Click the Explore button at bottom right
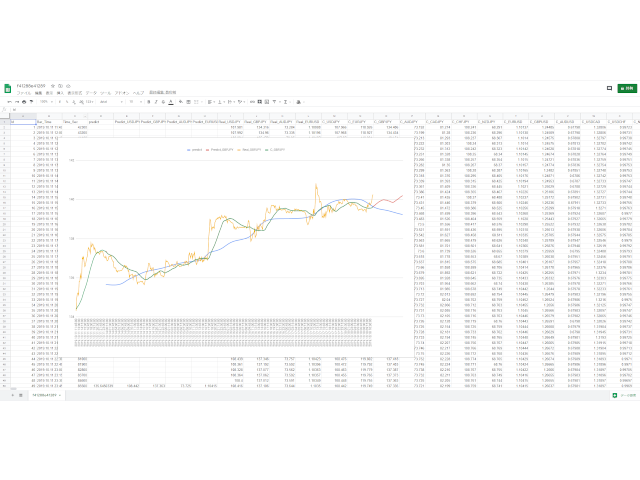The image size is (640, 480). tap(625, 395)
